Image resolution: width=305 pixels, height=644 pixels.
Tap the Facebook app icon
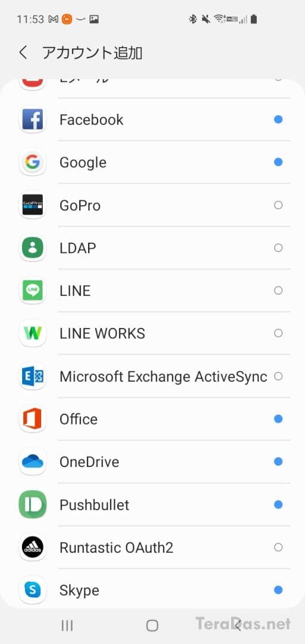[32, 119]
